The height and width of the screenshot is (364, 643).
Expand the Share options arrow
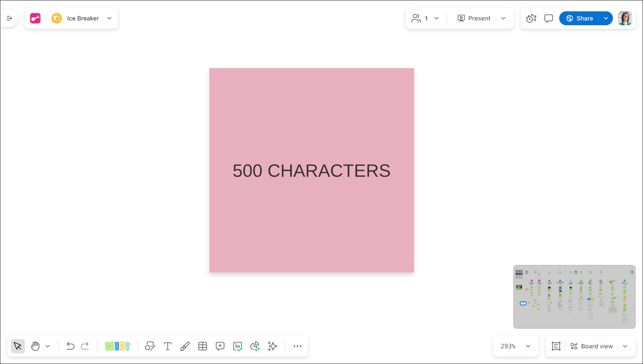(606, 18)
